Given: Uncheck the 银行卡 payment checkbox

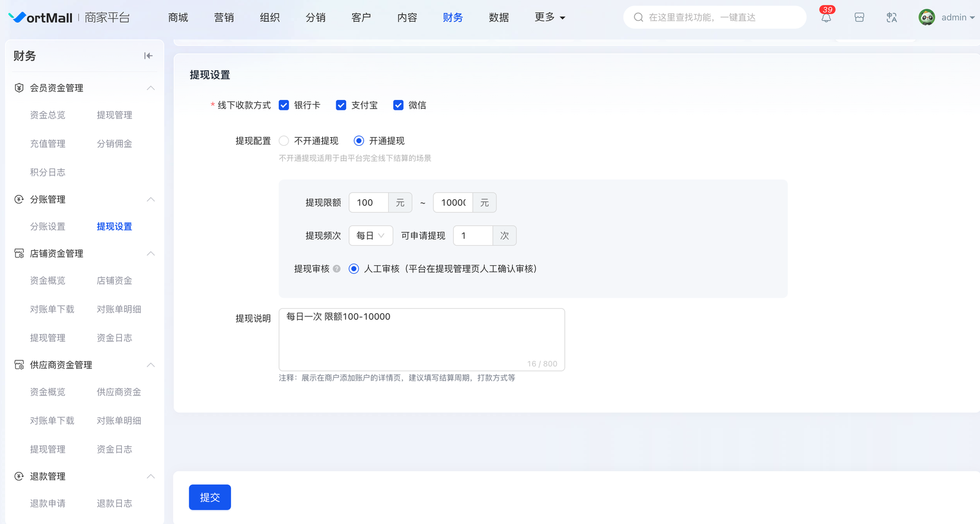Looking at the screenshot, I should tap(284, 105).
